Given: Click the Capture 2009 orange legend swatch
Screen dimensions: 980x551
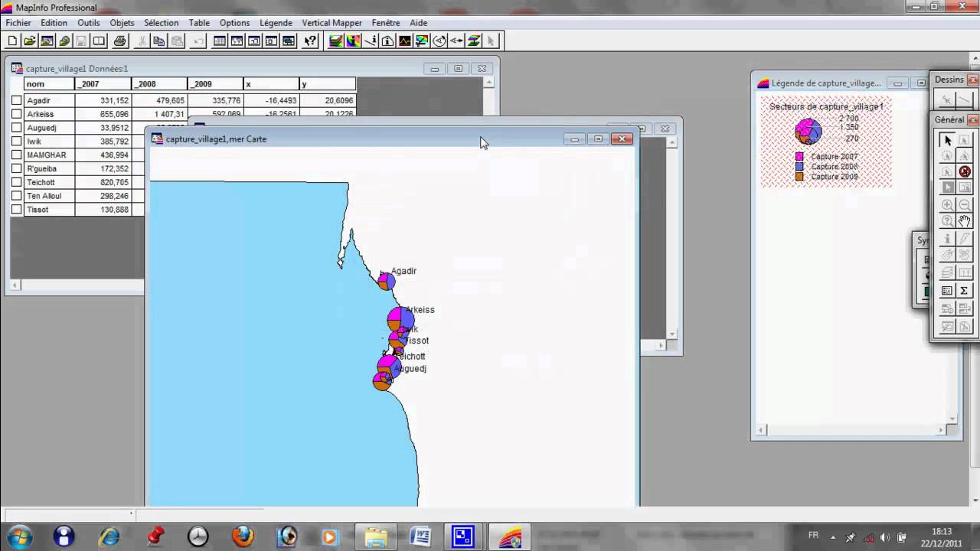Looking at the screenshot, I should pyautogui.click(x=799, y=176).
